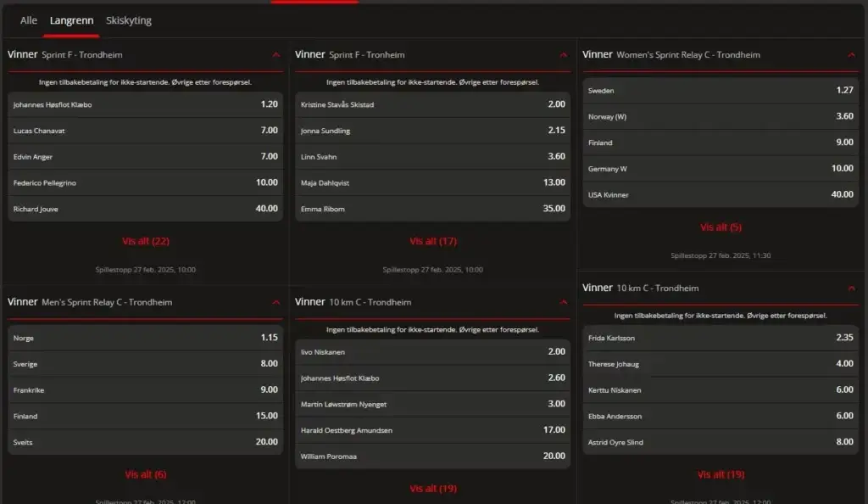This screenshot has width=868, height=504.
Task: Show all 17 women's sprint odds
Action: pyautogui.click(x=433, y=242)
